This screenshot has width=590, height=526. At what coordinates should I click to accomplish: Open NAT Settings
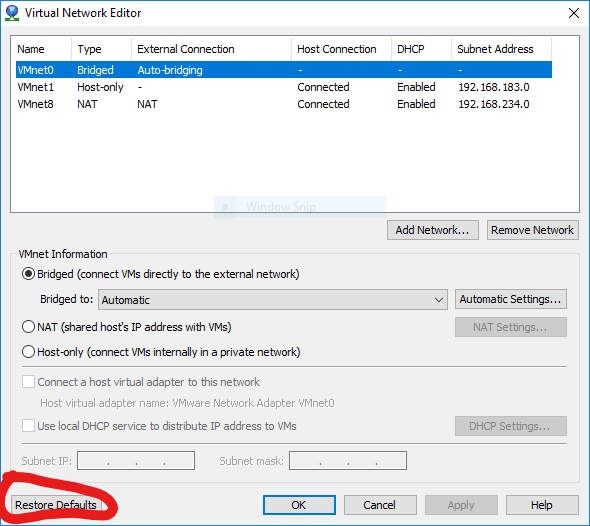coord(511,327)
